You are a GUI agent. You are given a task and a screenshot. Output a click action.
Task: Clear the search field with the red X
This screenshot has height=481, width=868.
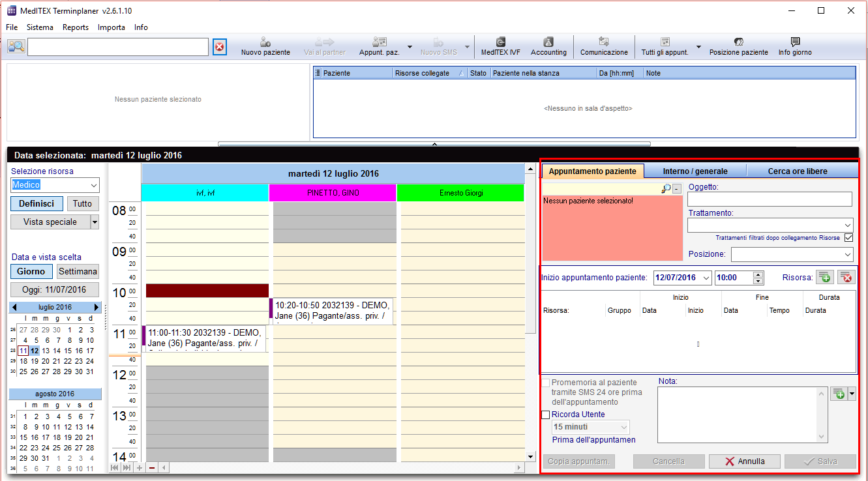point(220,47)
